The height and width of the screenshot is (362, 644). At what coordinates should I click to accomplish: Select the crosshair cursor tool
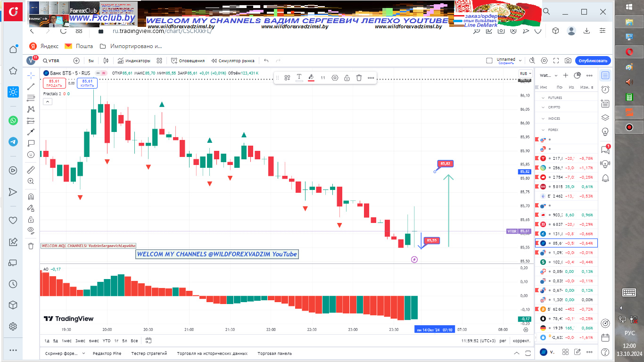click(x=31, y=75)
